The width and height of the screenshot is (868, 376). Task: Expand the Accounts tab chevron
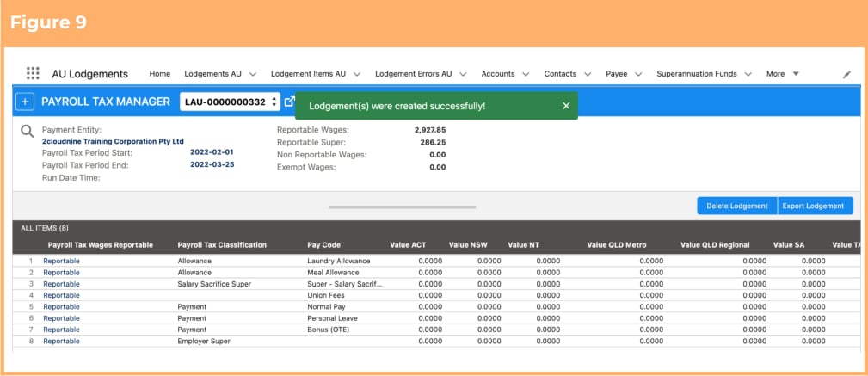[x=526, y=74]
